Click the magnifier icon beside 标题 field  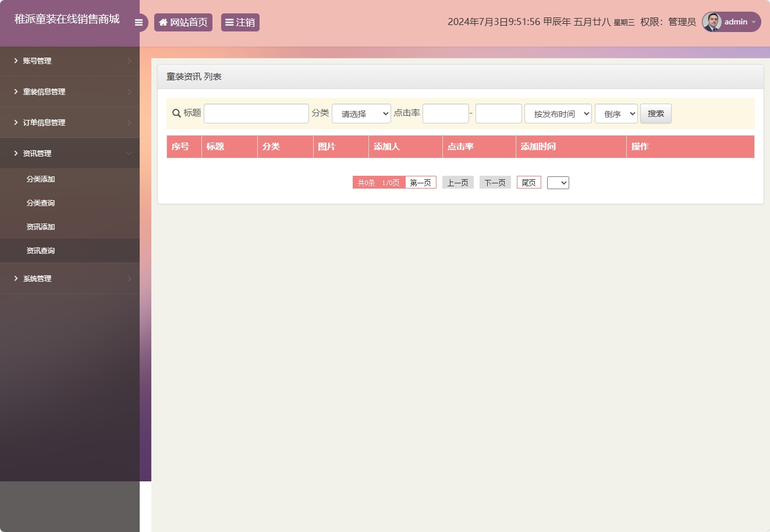pyautogui.click(x=176, y=113)
